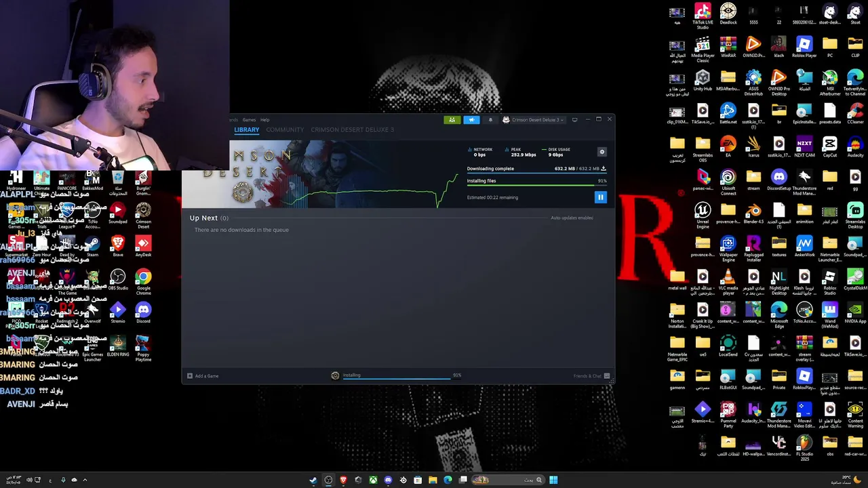This screenshot has height=488, width=868.
Task: Open WinRAR desktop icon
Action: (728, 48)
